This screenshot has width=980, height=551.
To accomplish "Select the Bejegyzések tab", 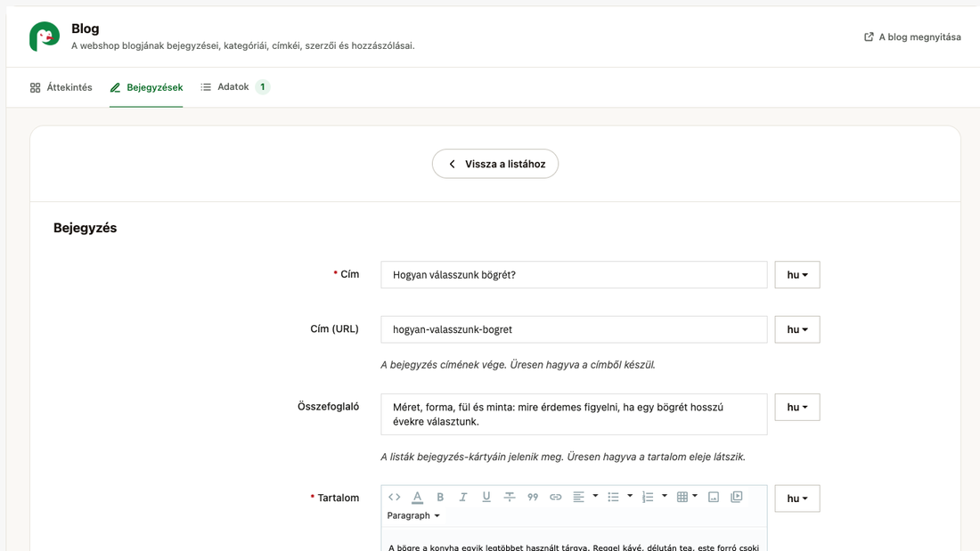I will pyautogui.click(x=146, y=87).
